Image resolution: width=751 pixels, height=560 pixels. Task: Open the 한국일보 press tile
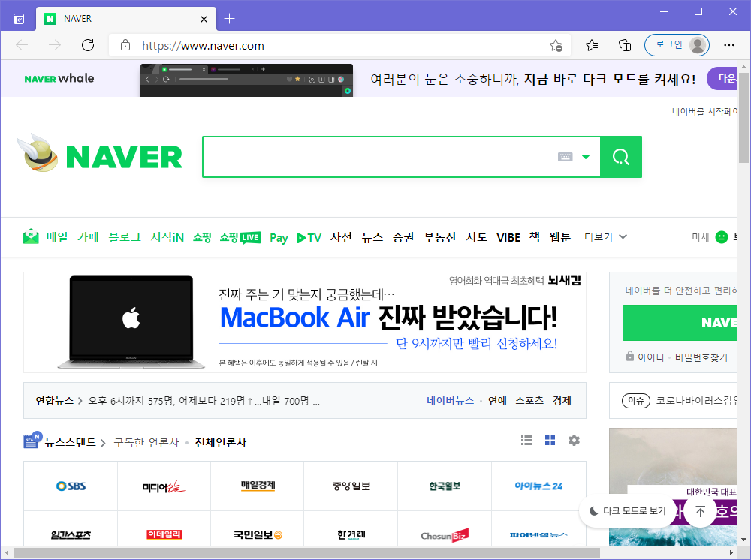coord(445,486)
